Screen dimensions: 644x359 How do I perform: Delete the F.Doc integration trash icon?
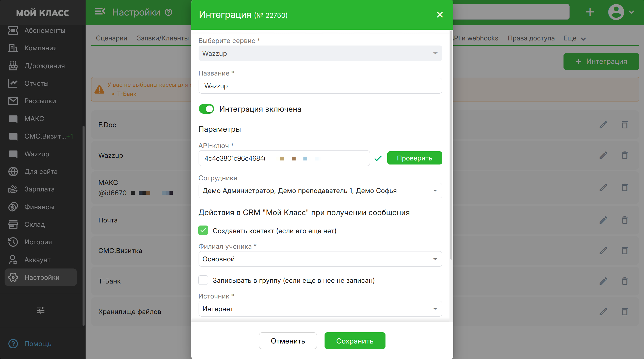pyautogui.click(x=625, y=125)
